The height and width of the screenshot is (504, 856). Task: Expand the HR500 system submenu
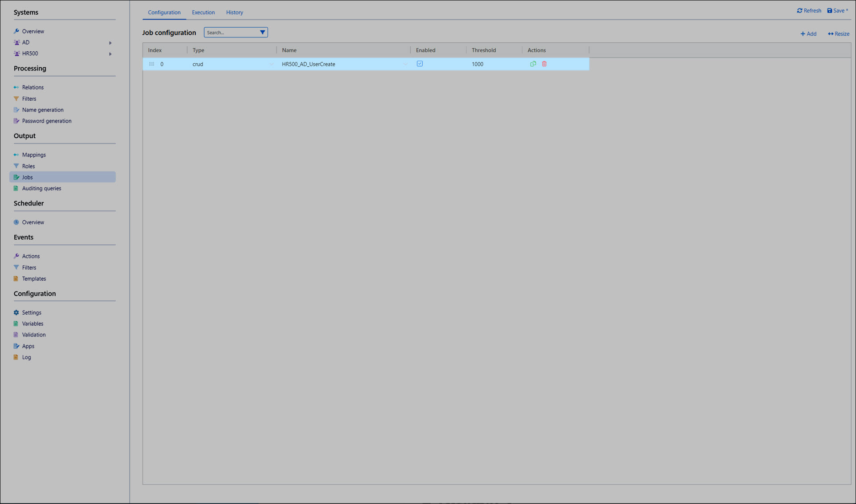click(110, 54)
